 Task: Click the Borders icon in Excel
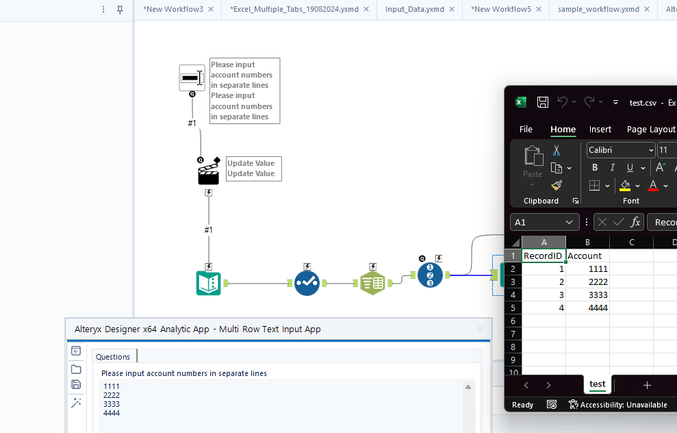coord(595,186)
